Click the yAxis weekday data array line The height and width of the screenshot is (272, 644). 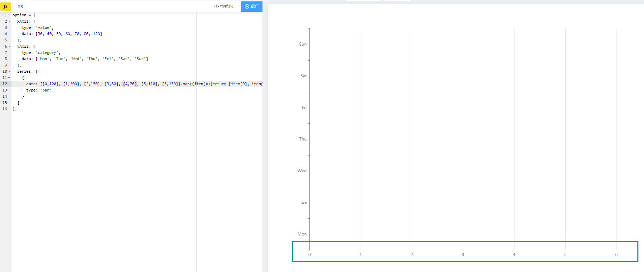[92, 59]
